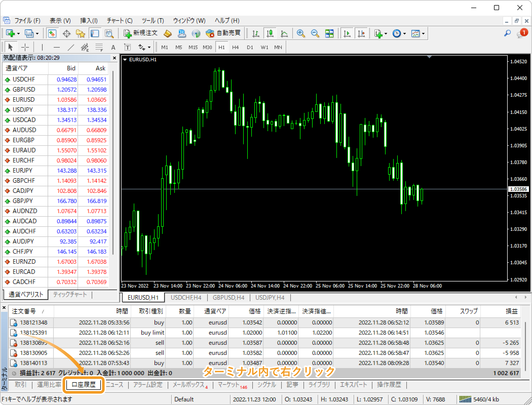The height and width of the screenshot is (405, 532).
Task: Open the ファイル (F) menu
Action: click(x=27, y=21)
